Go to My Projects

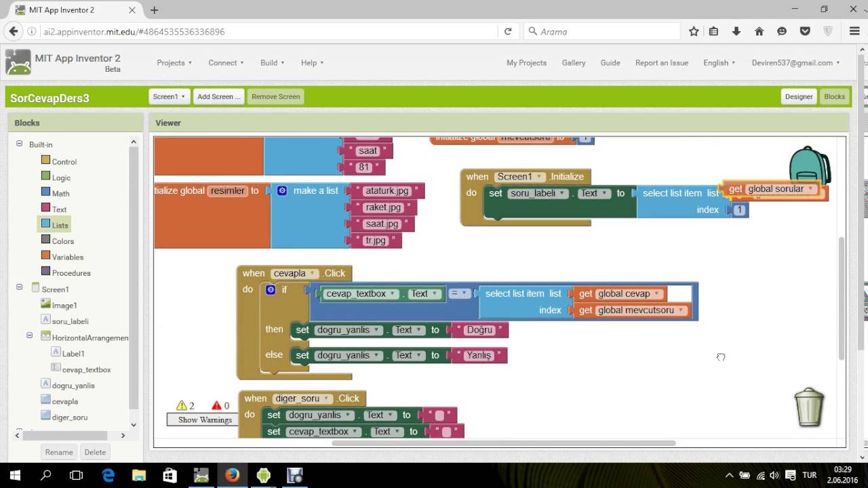pos(526,62)
